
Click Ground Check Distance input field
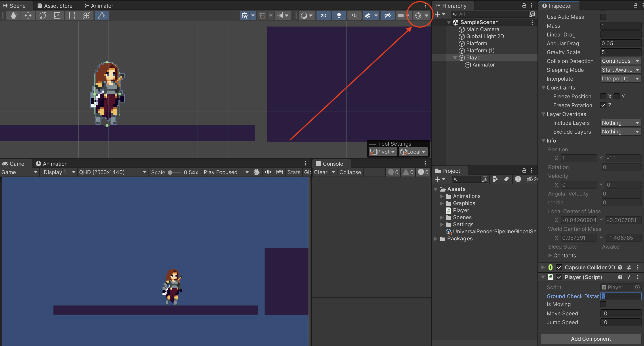point(621,296)
